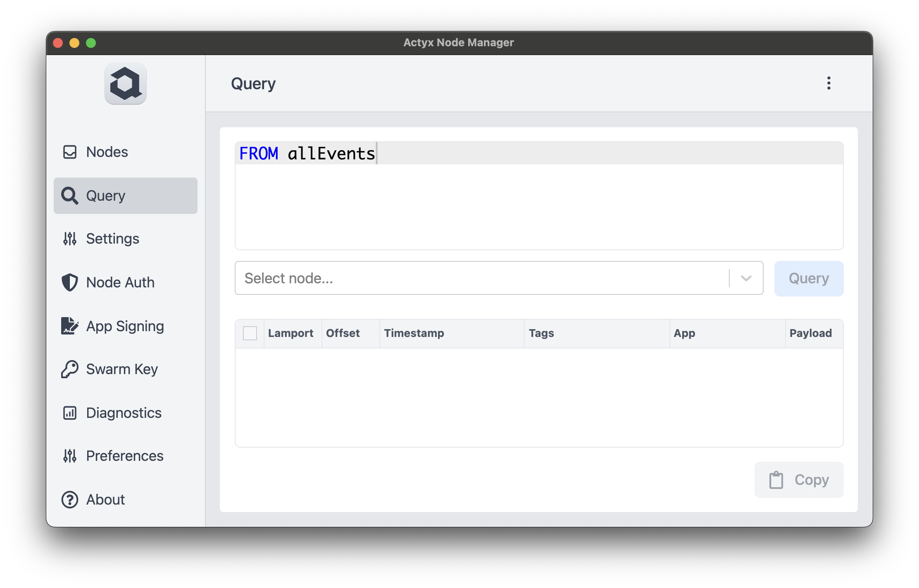919x588 pixels.
Task: Expand the Select node dropdown arrow
Action: tap(746, 278)
